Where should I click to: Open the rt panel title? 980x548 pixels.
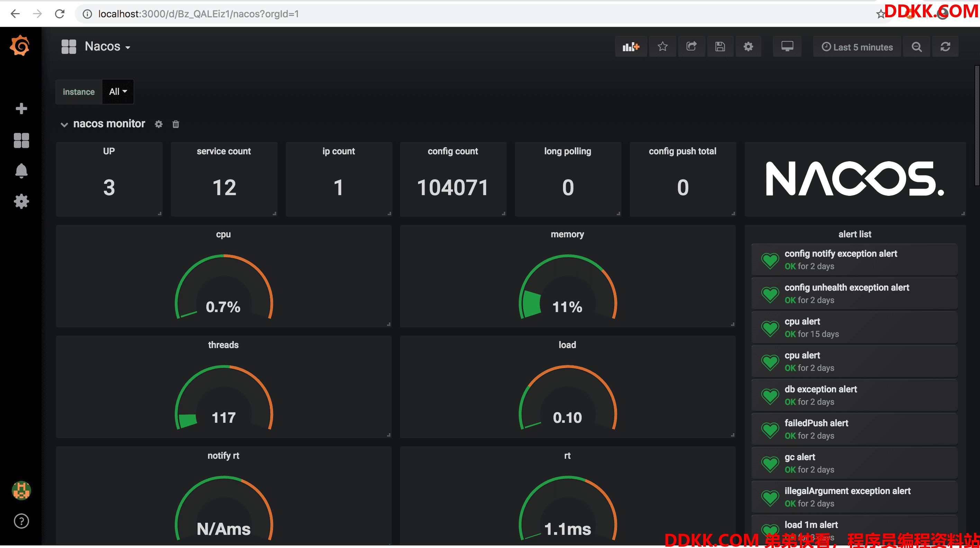[567, 456]
